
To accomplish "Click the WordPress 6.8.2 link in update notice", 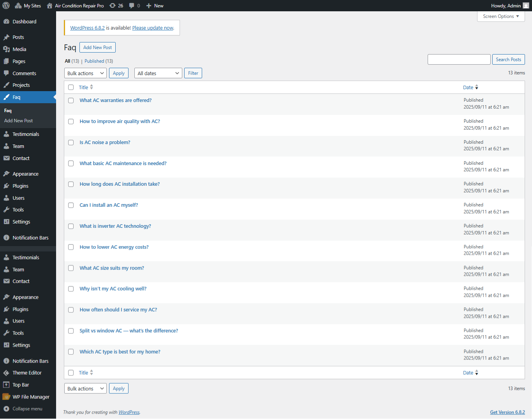I will click(x=87, y=28).
